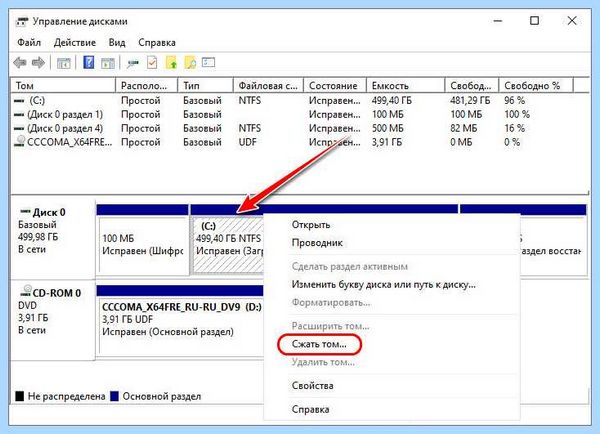Viewport: 600px width, 434px height.
Task: Click the checkmark properties sheet icon
Action: point(152,62)
